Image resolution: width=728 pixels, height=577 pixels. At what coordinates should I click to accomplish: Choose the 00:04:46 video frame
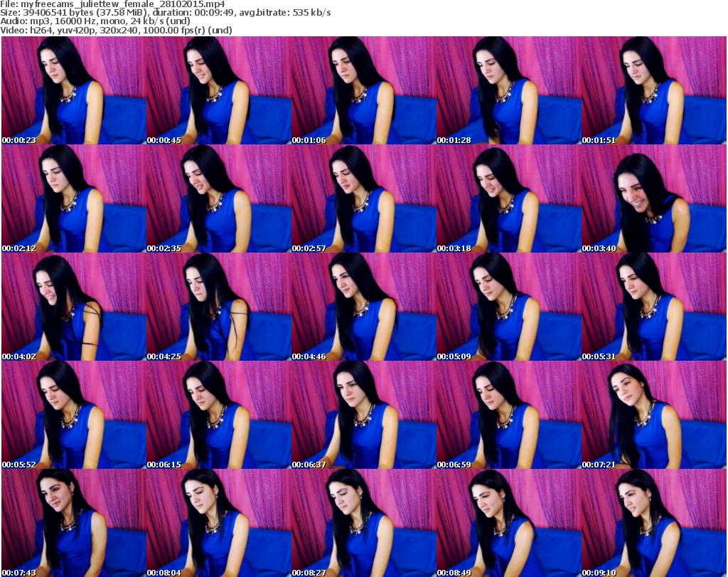[x=363, y=307]
